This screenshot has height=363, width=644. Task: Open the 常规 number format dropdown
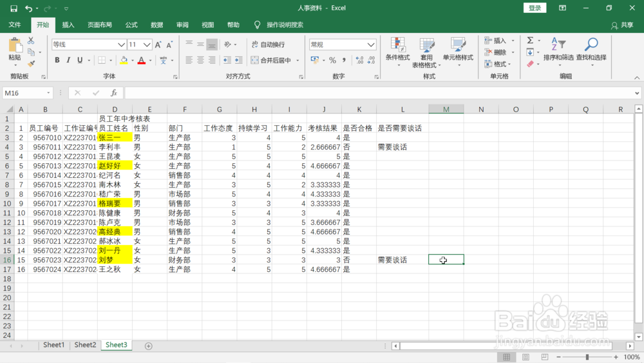coord(371,44)
